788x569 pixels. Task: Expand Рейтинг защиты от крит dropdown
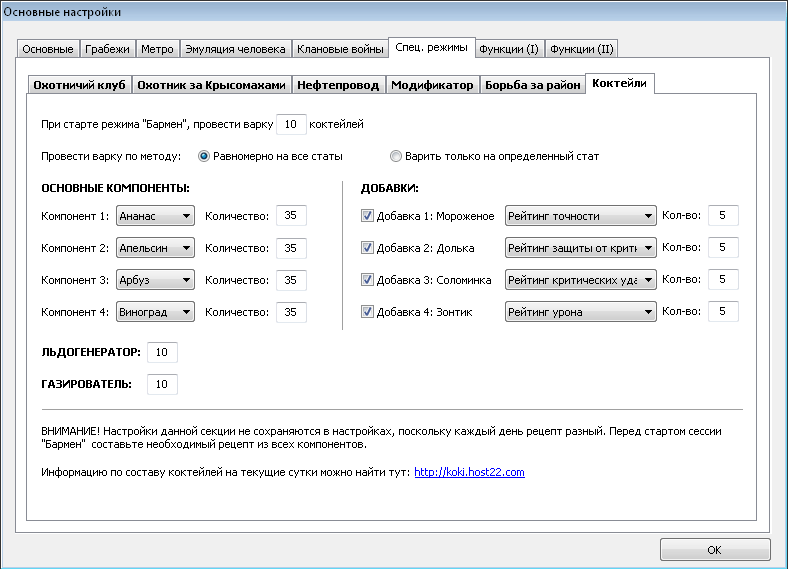click(x=580, y=248)
